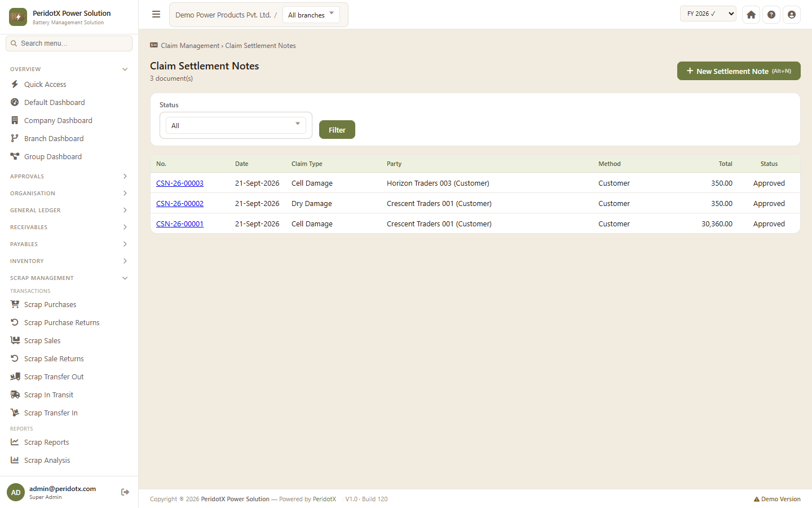This screenshot has height=508, width=812.
Task: Collapse the Overview section
Action: coord(69,69)
